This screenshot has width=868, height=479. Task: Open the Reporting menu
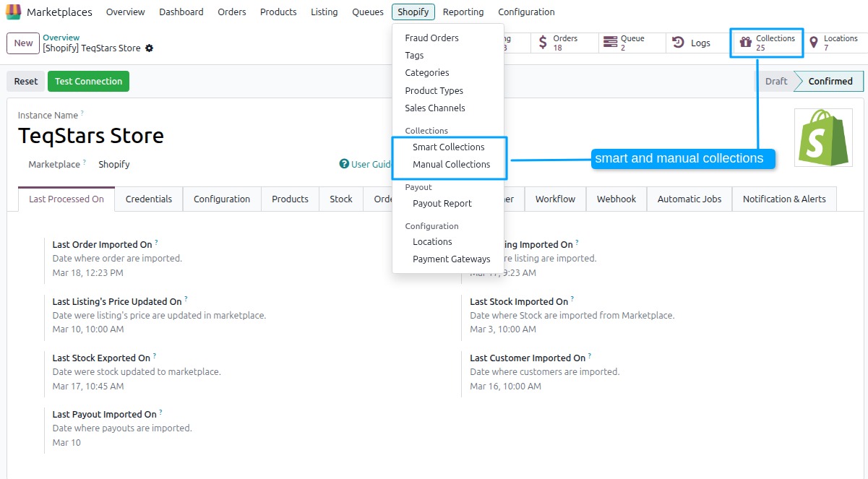point(463,12)
